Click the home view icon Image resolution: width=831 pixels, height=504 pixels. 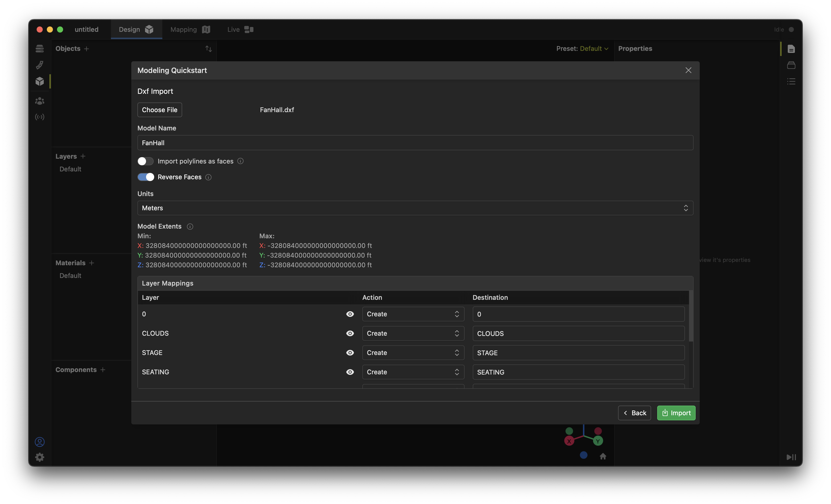point(603,456)
